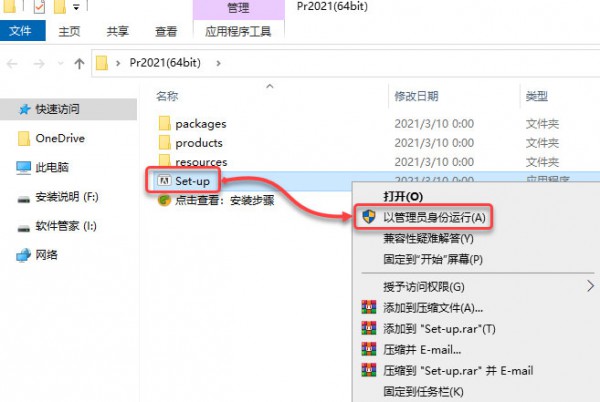The height and width of the screenshot is (402, 600).
Task: Click the packages date 2021/3/10 0:00
Action: tap(434, 124)
